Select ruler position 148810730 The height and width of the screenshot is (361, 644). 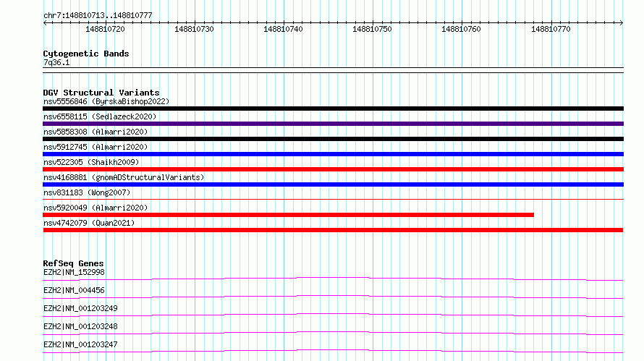[x=194, y=29]
